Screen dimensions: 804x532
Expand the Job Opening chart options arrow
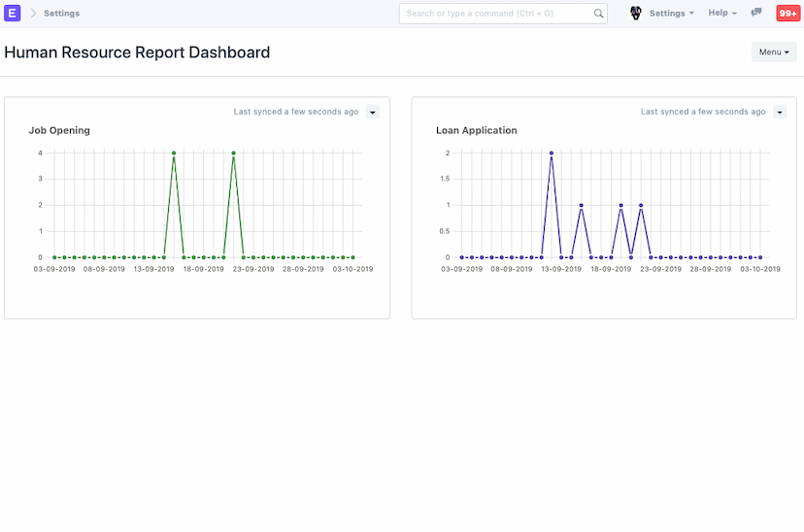pos(373,112)
